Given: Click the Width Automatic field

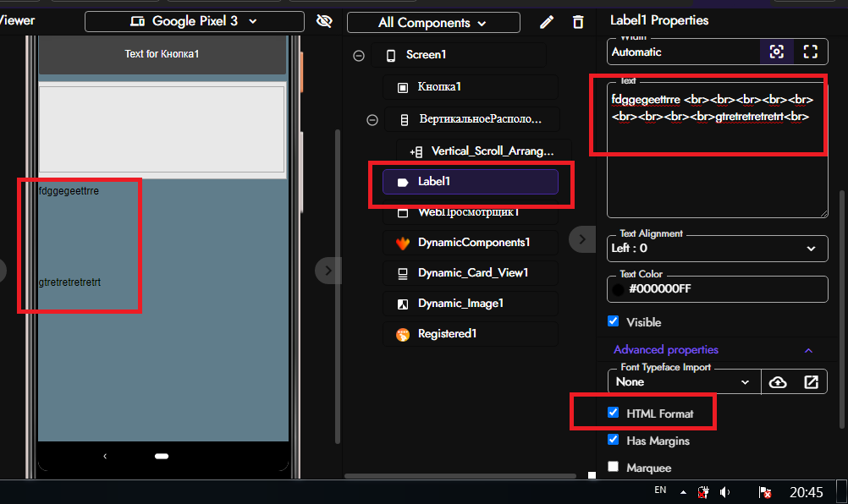Looking at the screenshot, I should pyautogui.click(x=684, y=52).
